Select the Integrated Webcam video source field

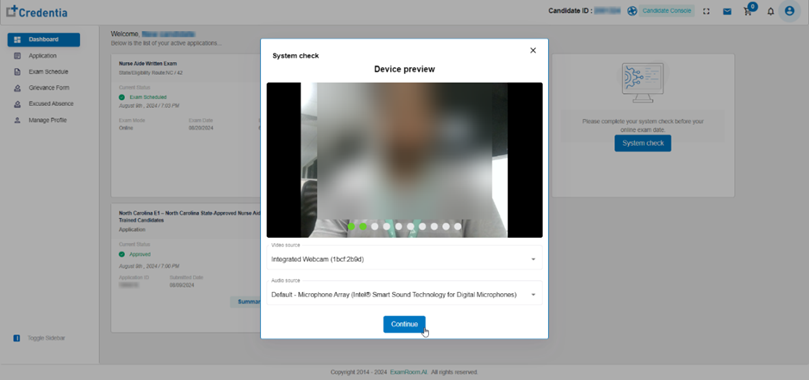(x=404, y=258)
